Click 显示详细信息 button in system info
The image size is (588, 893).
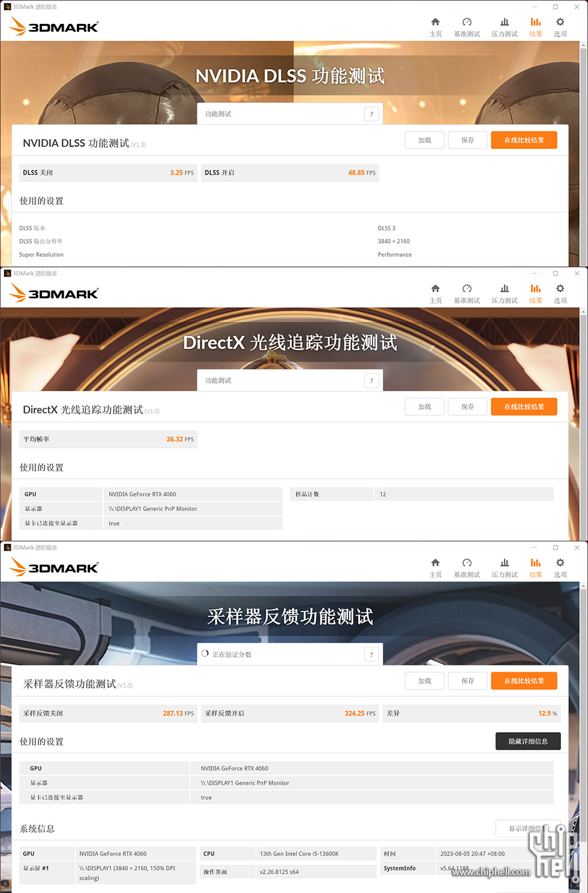pos(528,829)
